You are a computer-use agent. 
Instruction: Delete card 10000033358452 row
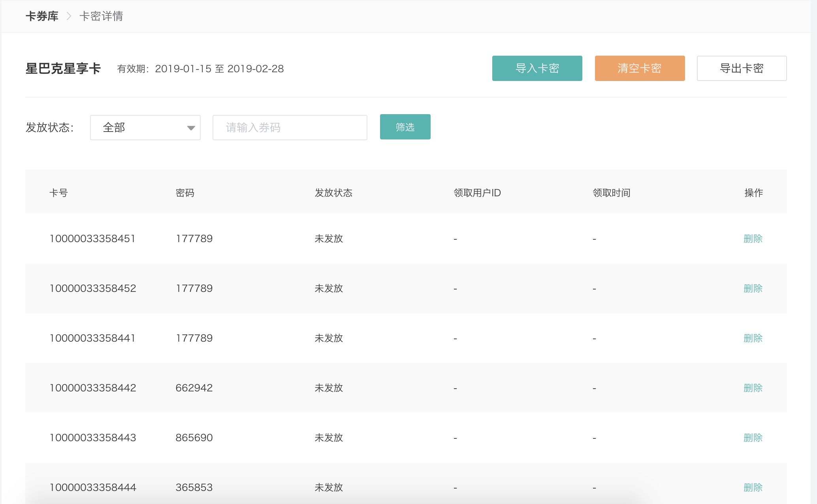click(x=753, y=288)
